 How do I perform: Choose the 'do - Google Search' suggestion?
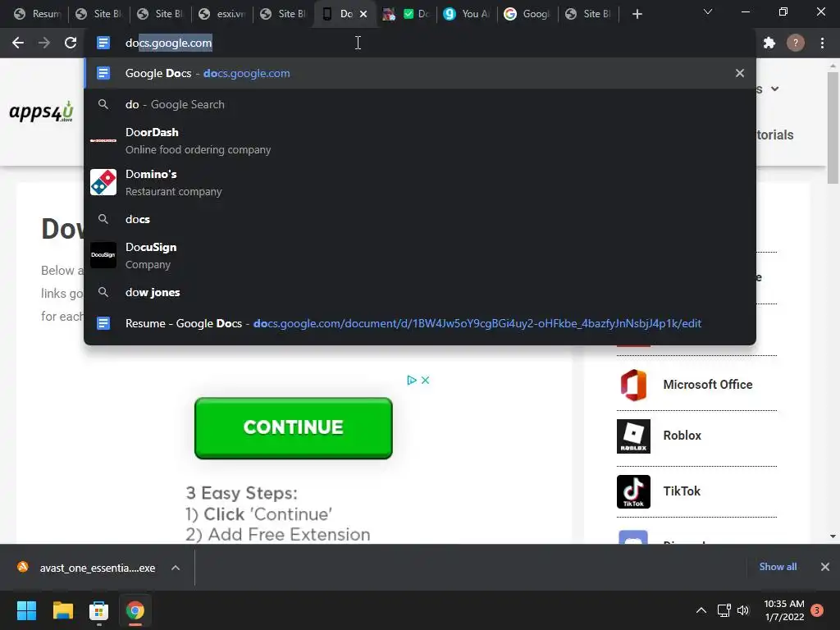(420, 104)
